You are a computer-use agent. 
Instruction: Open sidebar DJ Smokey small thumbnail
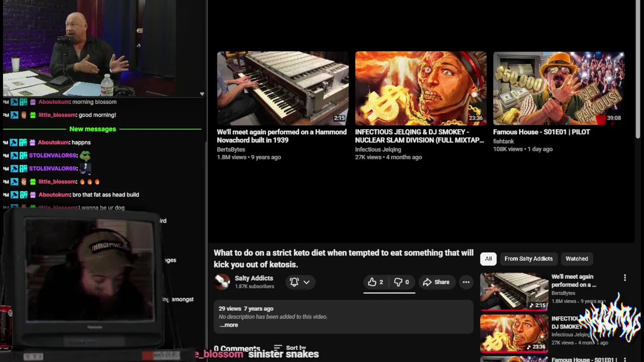514,333
